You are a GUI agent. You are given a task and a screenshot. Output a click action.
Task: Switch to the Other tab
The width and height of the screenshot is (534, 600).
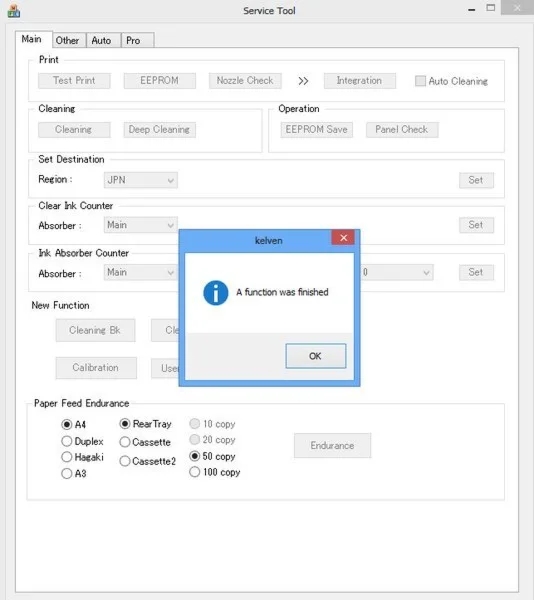(68, 40)
